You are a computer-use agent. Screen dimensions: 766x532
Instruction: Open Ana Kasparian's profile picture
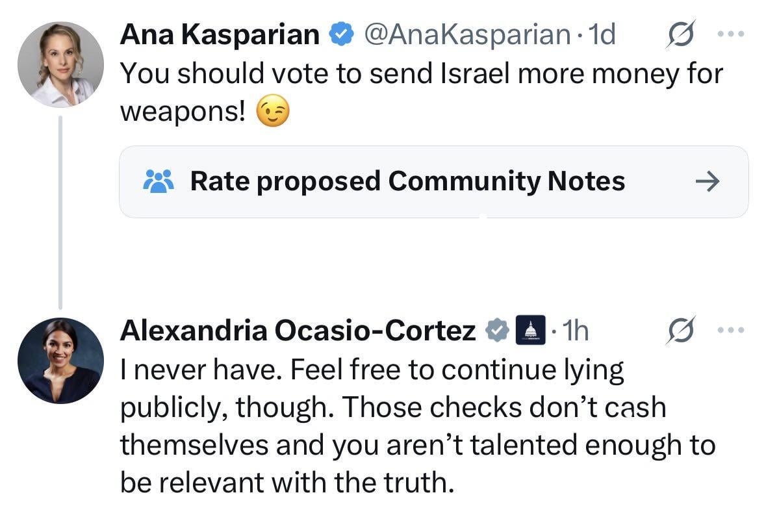[x=60, y=65]
